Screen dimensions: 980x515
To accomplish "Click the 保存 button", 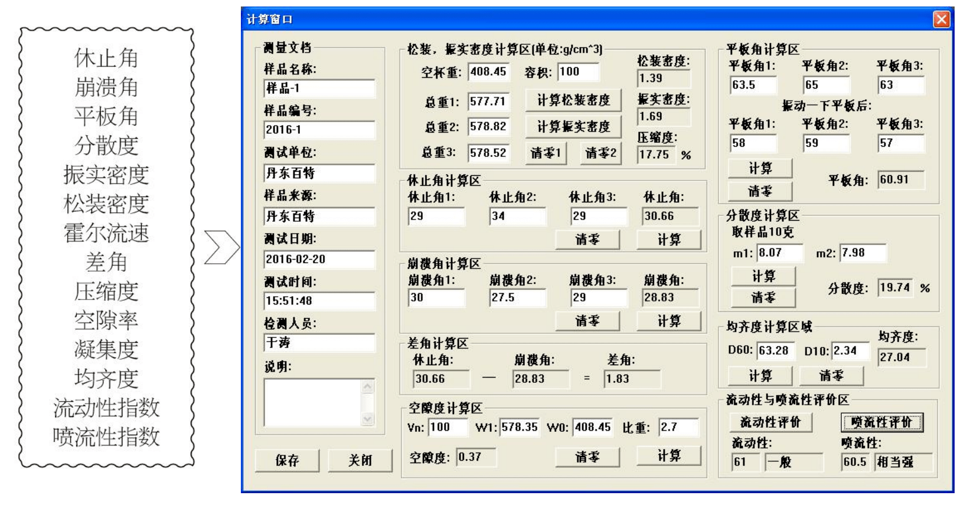I will [x=287, y=460].
